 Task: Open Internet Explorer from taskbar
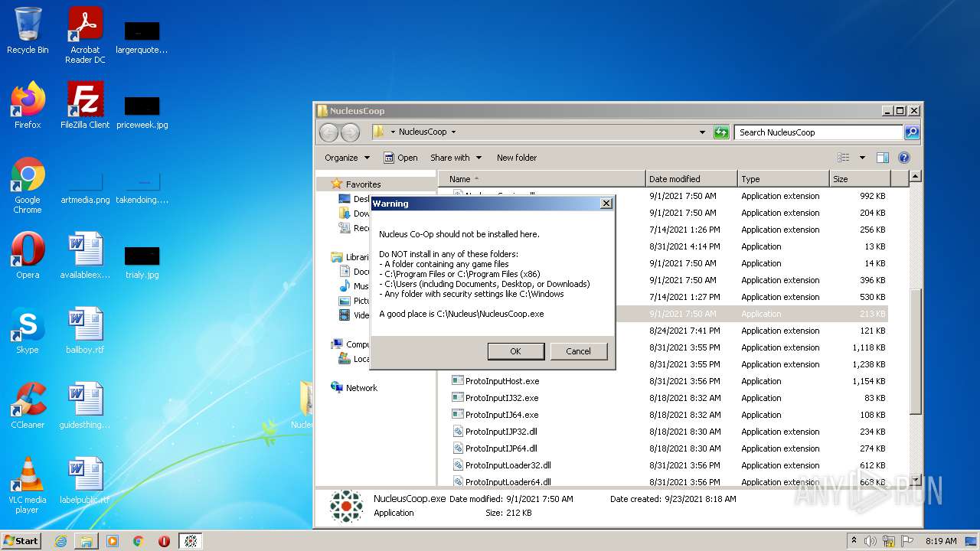[x=60, y=541]
